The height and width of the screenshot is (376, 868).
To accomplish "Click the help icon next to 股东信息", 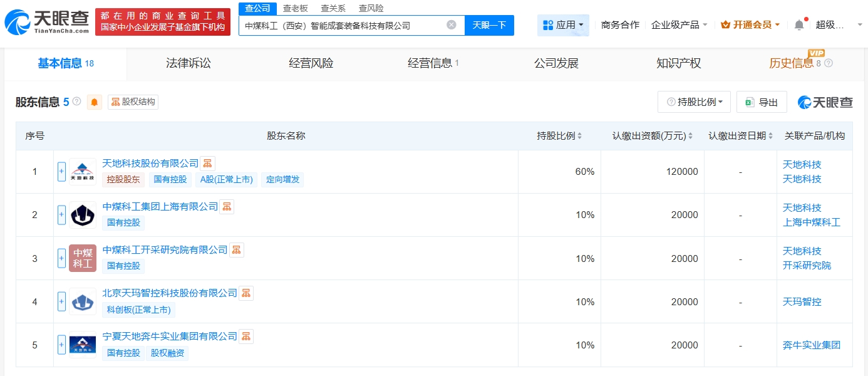I will (x=77, y=102).
